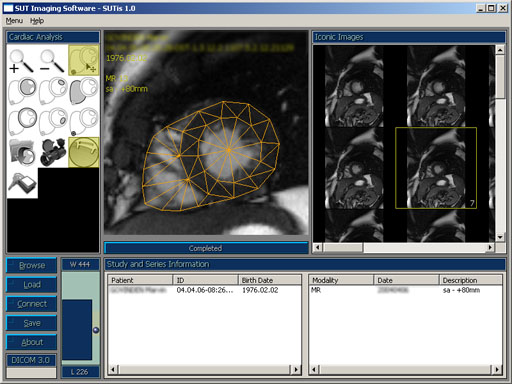Click the sa - +80mm overlay text on image
This screenshot has width=512, height=384.
(x=127, y=89)
